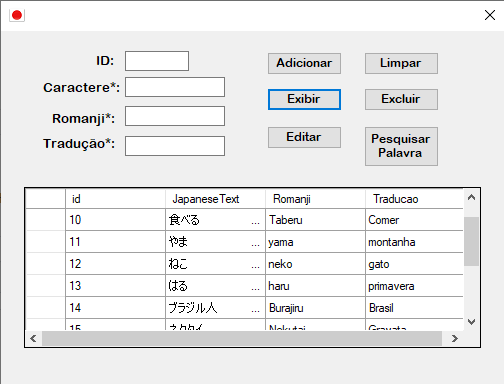Click the horizontal scroll right arrow
504x384 pixels.
pyautogui.click(x=455, y=339)
